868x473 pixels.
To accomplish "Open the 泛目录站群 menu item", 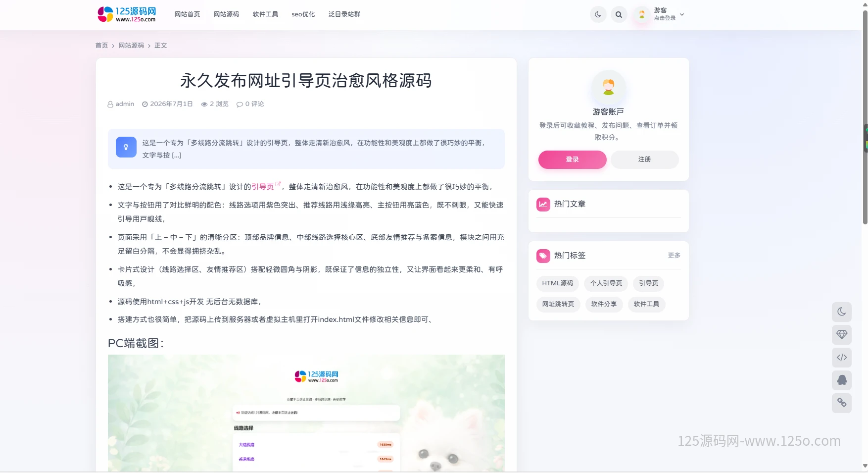I will pos(344,14).
